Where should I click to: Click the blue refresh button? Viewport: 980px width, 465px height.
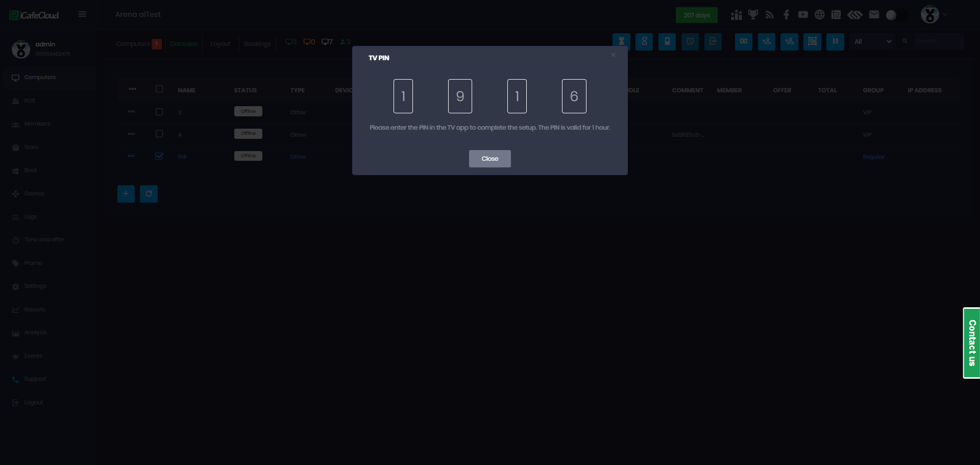[149, 194]
